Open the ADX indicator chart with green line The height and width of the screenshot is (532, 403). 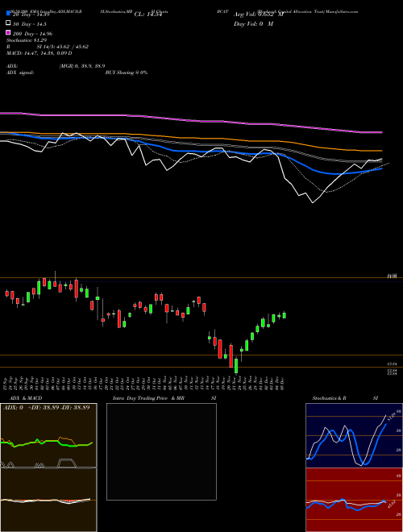[48, 435]
